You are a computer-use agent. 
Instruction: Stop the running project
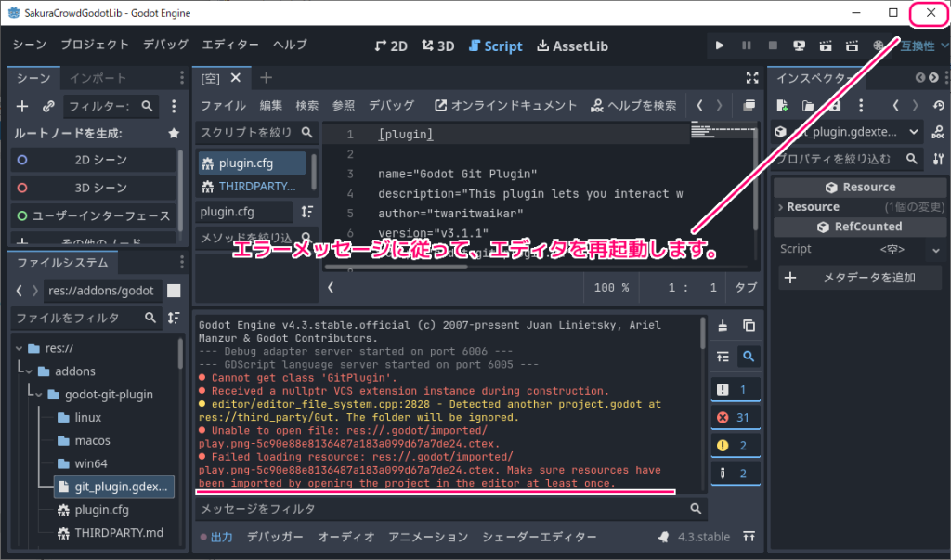773,44
